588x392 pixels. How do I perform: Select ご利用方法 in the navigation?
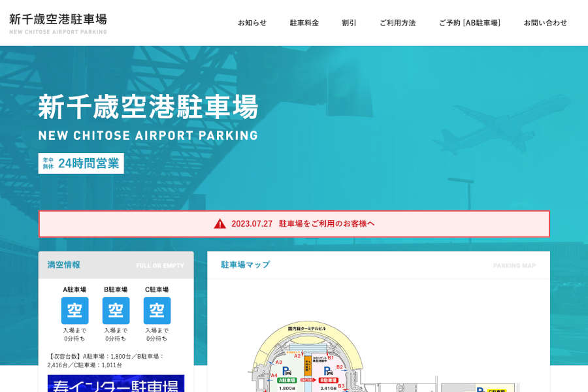(x=397, y=23)
